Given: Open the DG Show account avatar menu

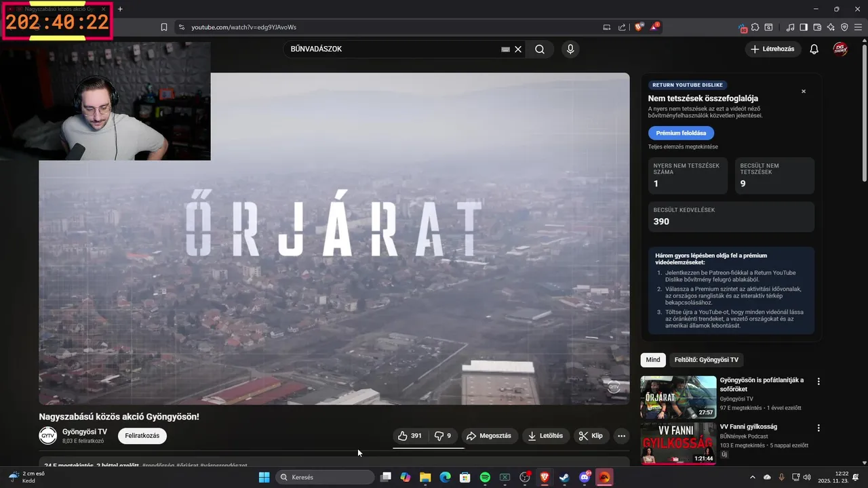Looking at the screenshot, I should [840, 49].
